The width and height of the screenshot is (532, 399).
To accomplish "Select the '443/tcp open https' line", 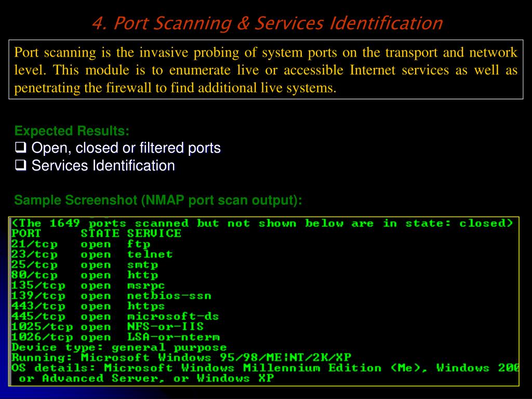I will click(88, 306).
